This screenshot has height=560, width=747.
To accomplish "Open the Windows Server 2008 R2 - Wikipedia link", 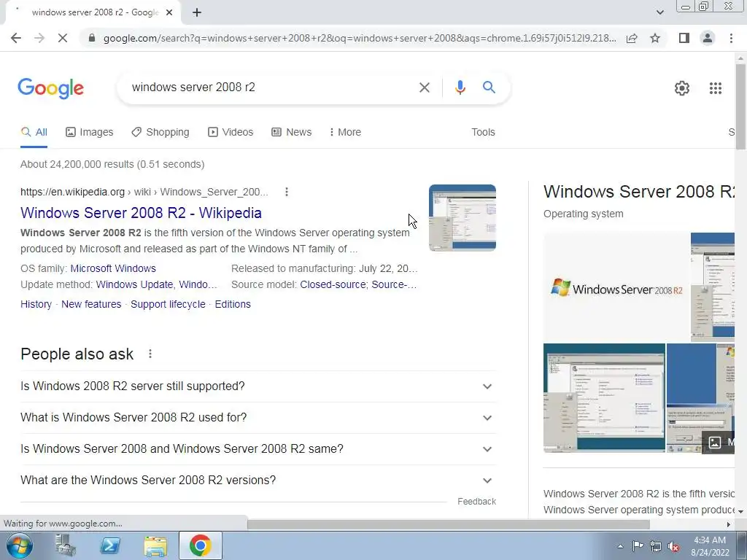I will [x=141, y=213].
